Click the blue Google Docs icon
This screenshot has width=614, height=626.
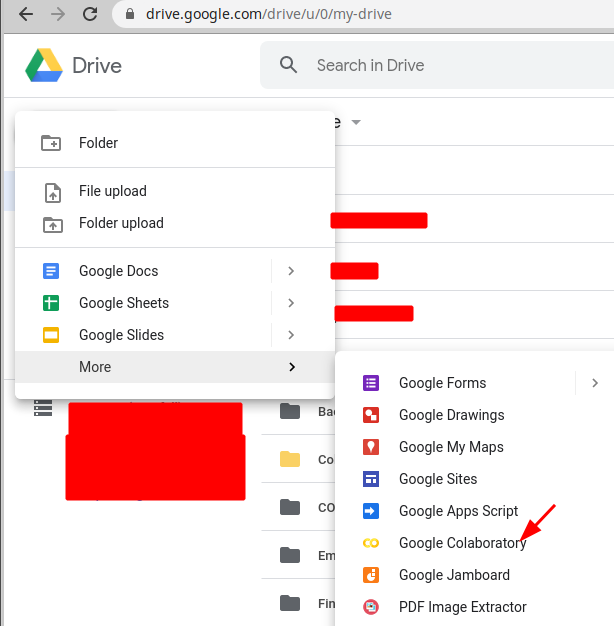[x=51, y=271]
